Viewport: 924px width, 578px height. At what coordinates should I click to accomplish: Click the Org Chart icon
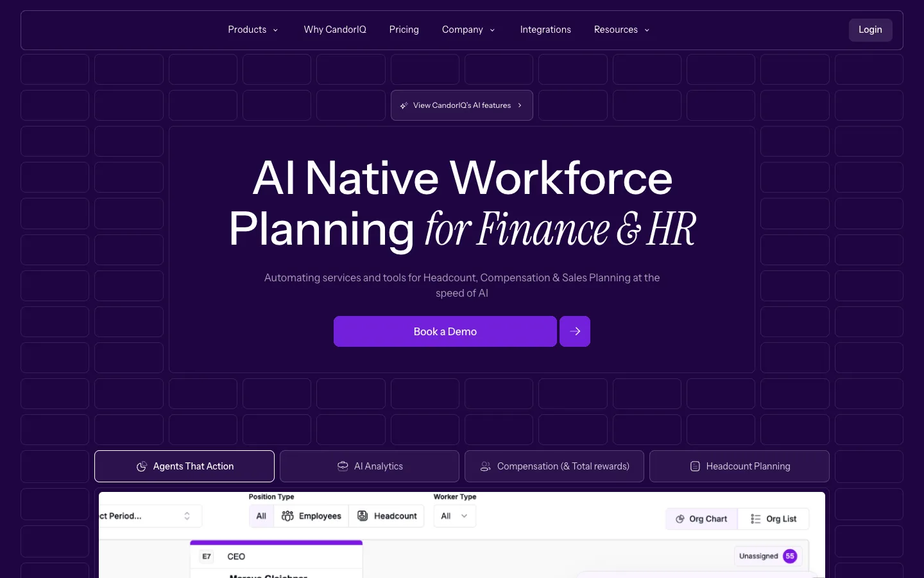click(680, 519)
